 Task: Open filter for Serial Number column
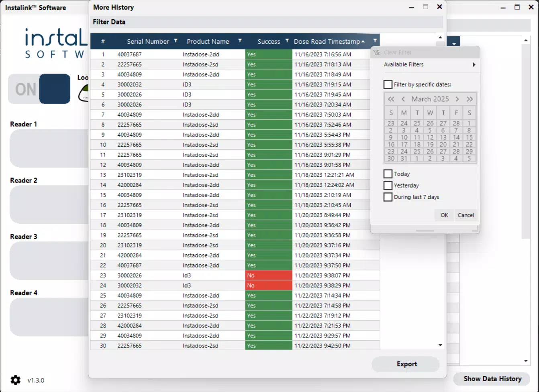[x=176, y=41]
